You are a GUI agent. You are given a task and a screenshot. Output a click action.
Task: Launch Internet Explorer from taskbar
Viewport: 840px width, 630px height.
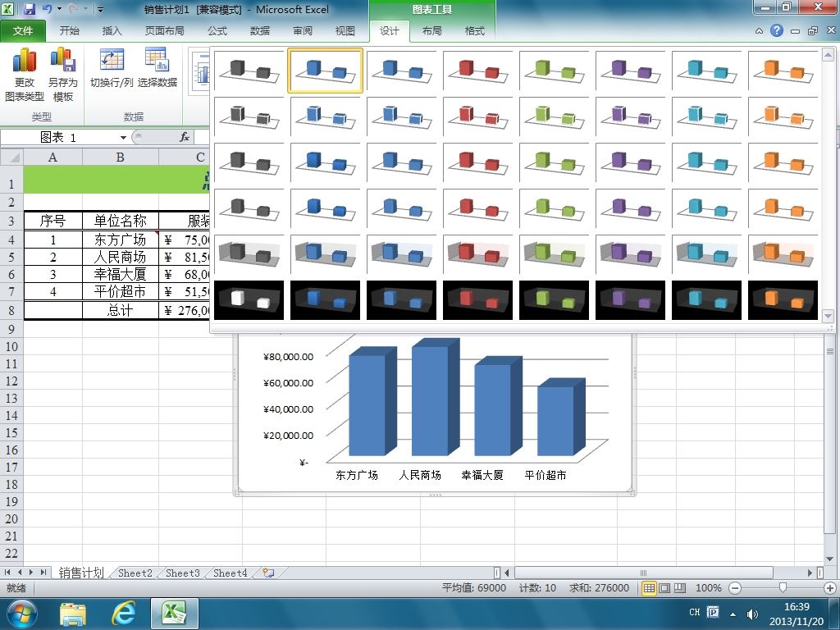(x=123, y=614)
